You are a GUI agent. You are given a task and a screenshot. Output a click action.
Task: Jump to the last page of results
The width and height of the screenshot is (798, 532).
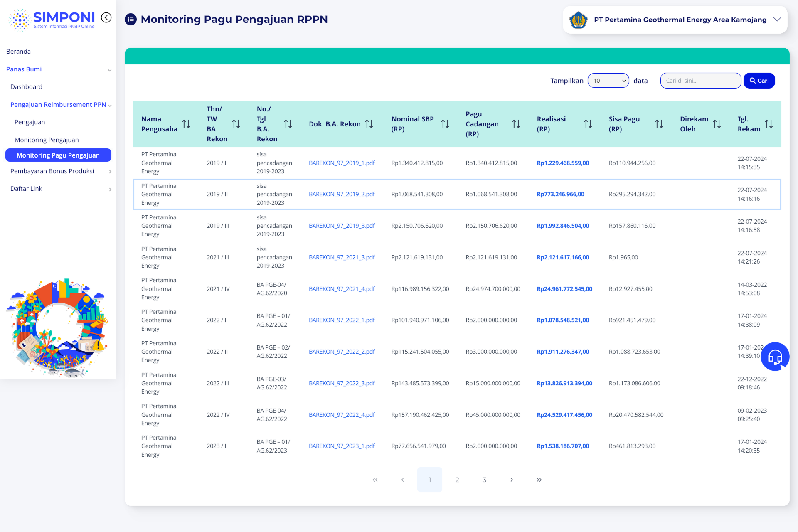coord(539,480)
